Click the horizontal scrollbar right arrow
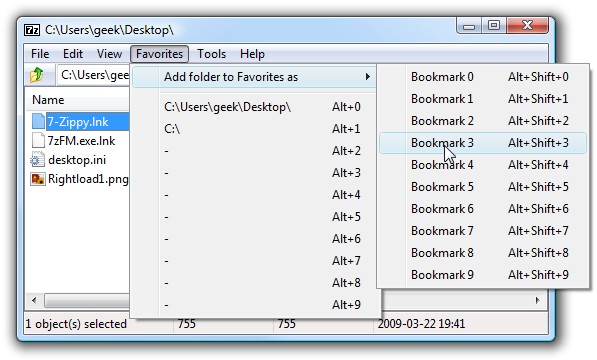 pyautogui.click(x=538, y=300)
